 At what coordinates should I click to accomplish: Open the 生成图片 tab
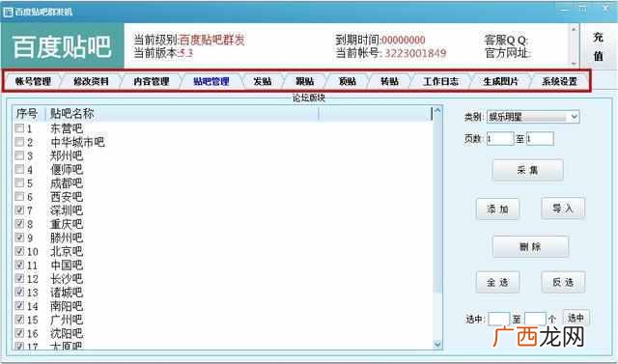(x=500, y=81)
